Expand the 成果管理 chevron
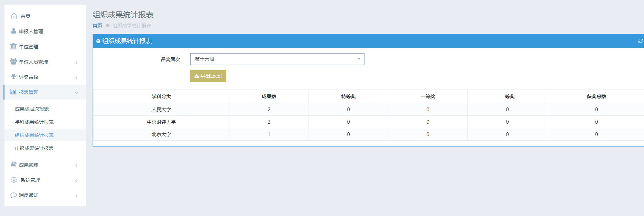 pos(76,165)
